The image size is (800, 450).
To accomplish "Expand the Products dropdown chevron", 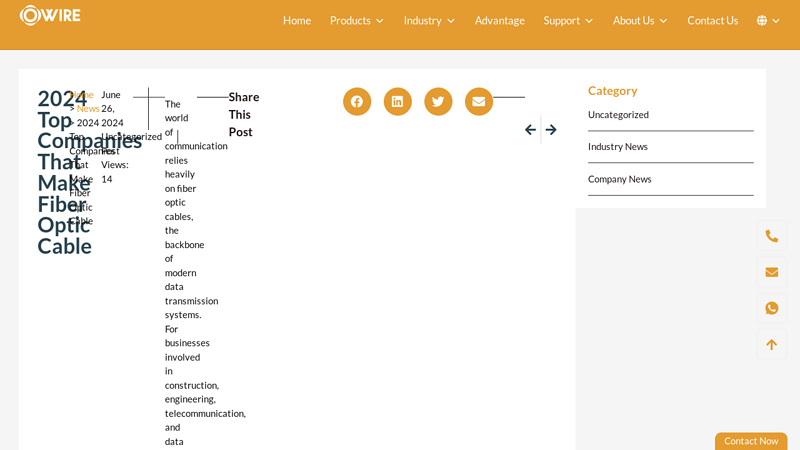I will [380, 21].
